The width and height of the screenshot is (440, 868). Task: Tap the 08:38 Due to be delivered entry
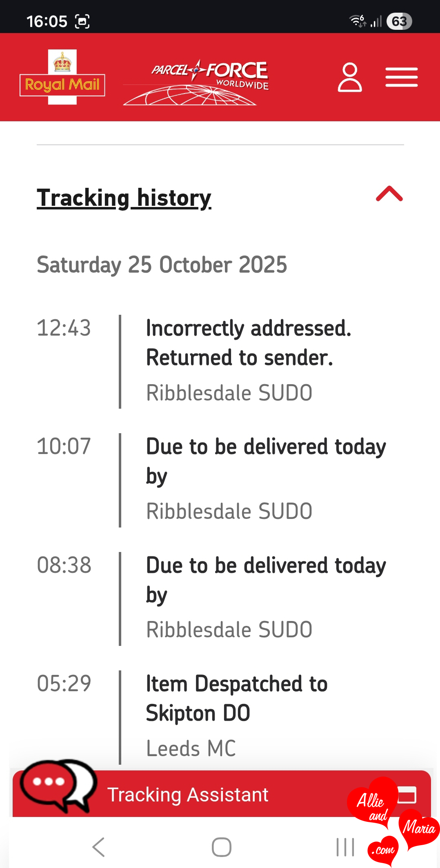[265, 580]
